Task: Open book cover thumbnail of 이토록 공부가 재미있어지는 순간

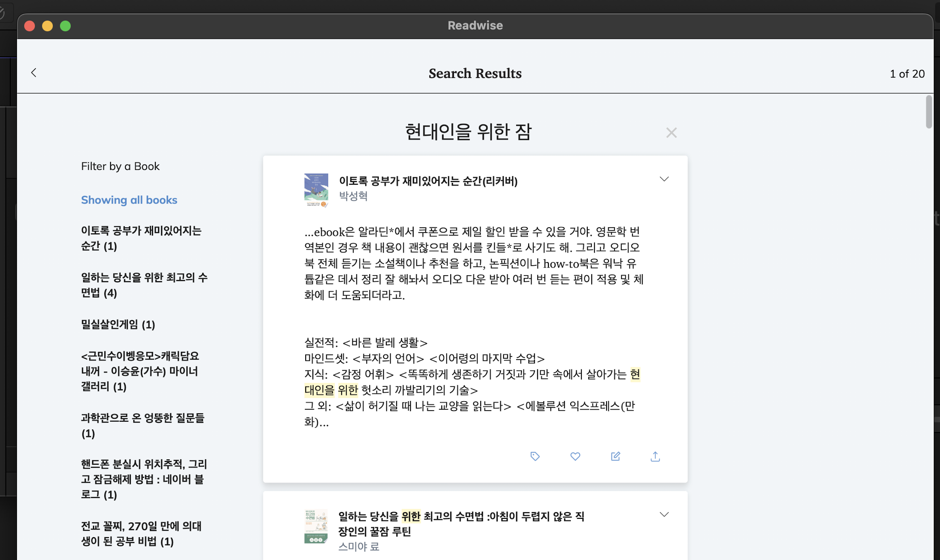Action: coord(316,191)
